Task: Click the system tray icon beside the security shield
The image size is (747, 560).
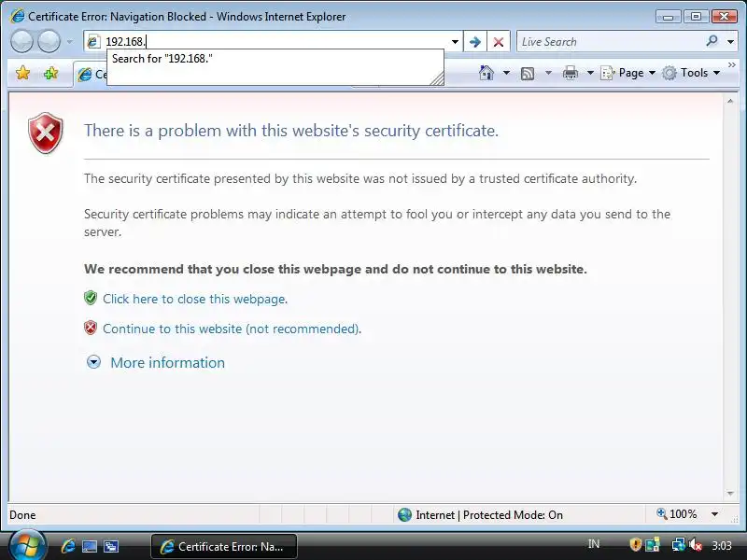Action: tap(653, 545)
